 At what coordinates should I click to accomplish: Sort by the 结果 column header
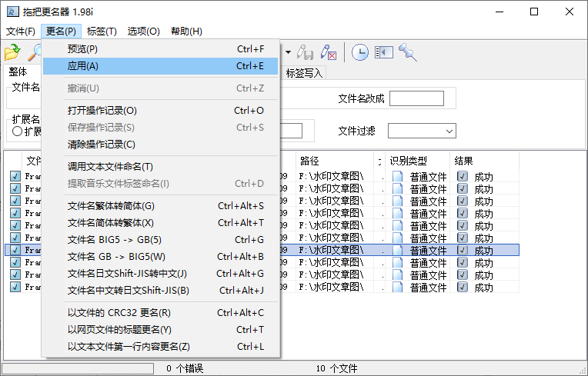pos(484,161)
